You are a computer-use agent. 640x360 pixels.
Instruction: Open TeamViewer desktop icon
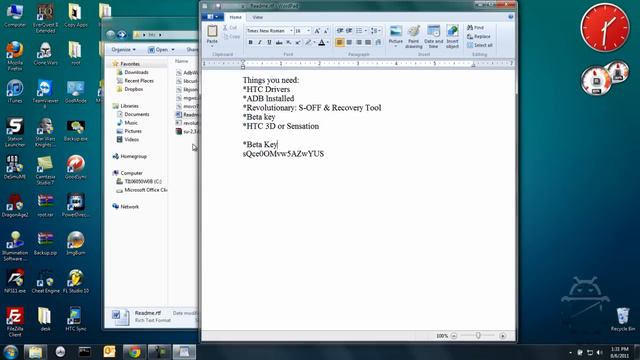pos(45,93)
